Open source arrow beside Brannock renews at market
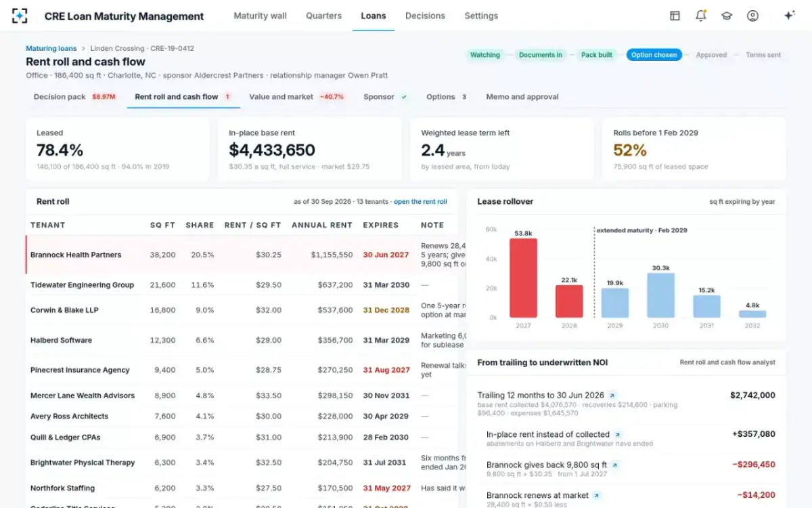The width and height of the screenshot is (812, 508). coord(597,496)
